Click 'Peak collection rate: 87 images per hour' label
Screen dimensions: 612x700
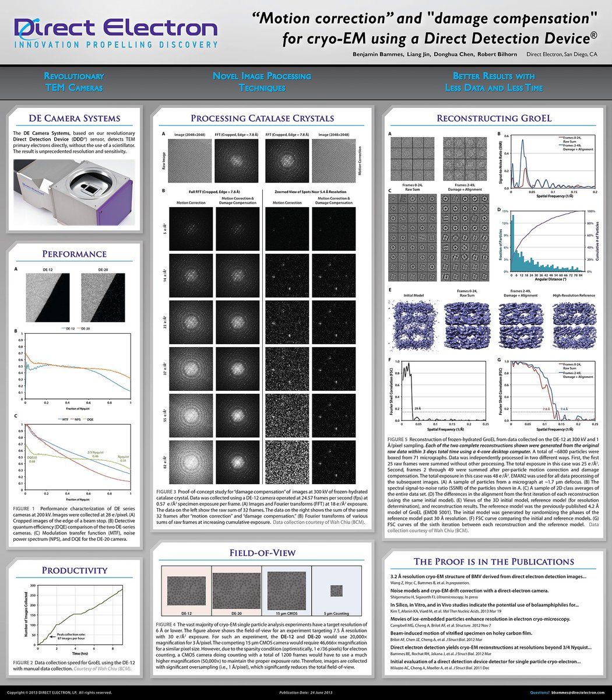click(72, 635)
